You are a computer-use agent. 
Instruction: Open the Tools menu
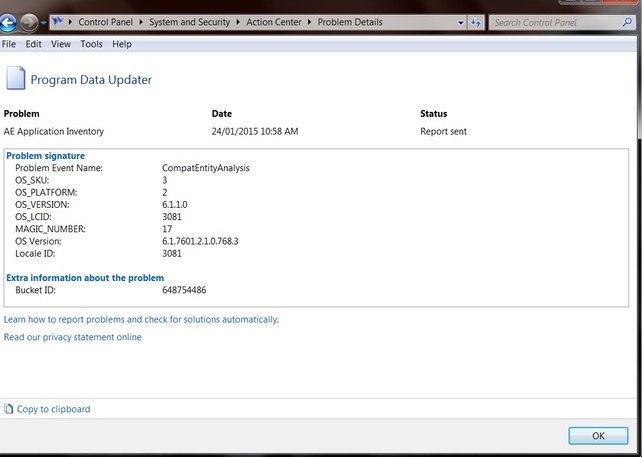91,44
